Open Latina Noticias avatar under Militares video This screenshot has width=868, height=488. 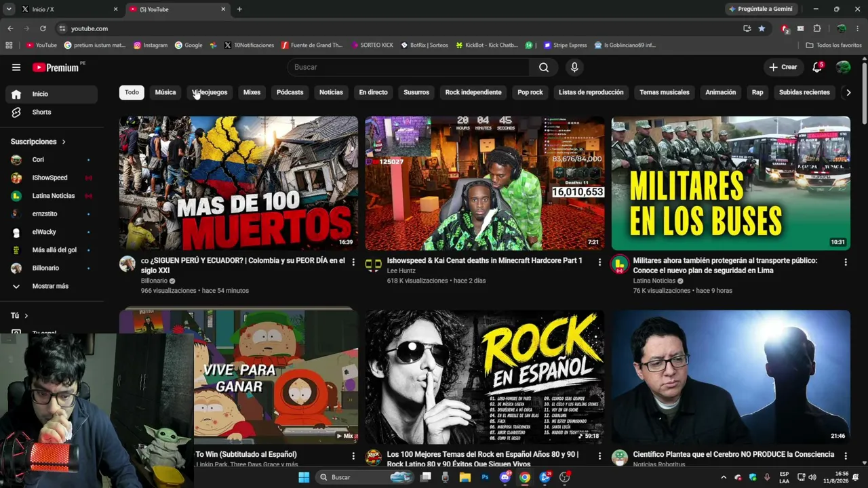coord(620,264)
